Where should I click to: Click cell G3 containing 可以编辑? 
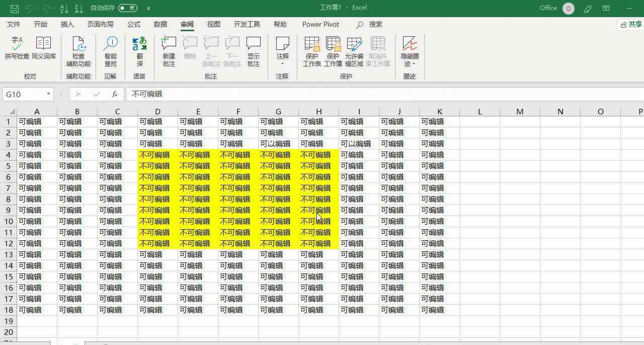[278, 144]
